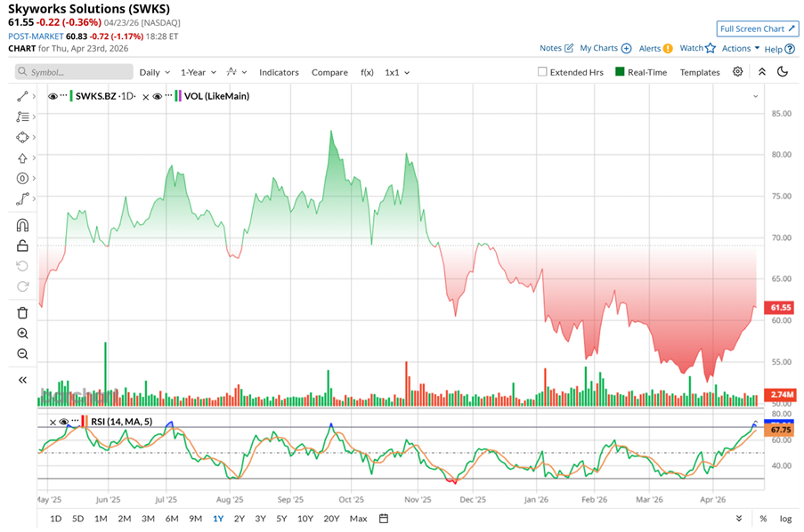Switch the axis to log scale

785,519
